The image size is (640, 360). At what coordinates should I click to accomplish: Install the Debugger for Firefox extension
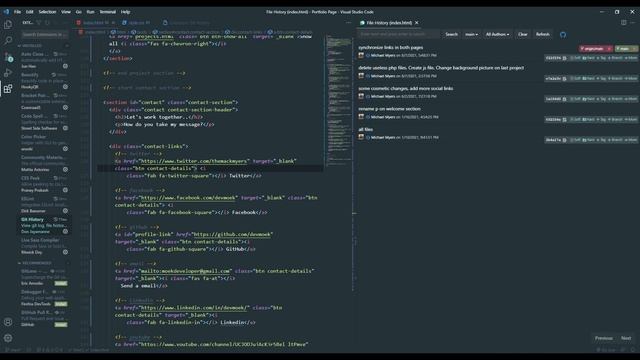coord(61,304)
